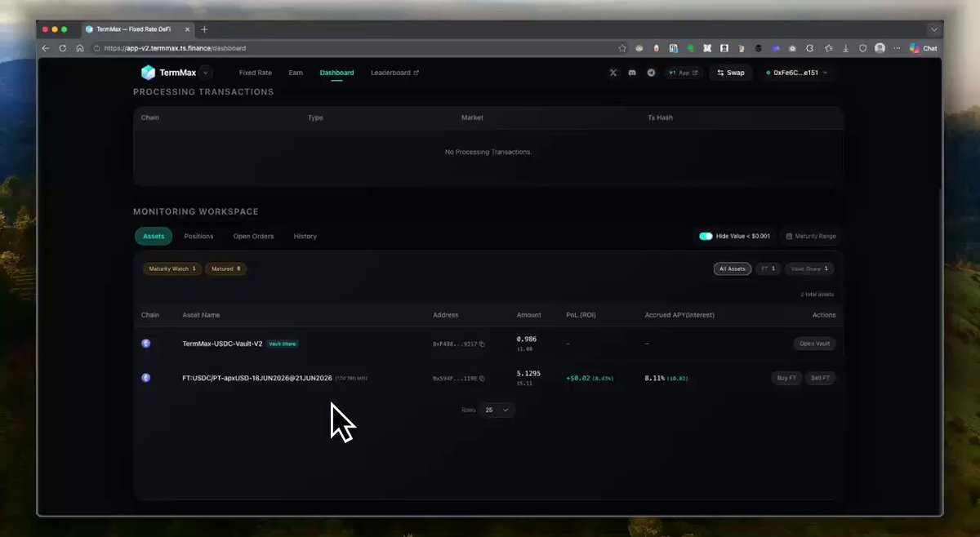The image size is (980, 537).
Task: Select the FT filter chip
Action: point(768,268)
